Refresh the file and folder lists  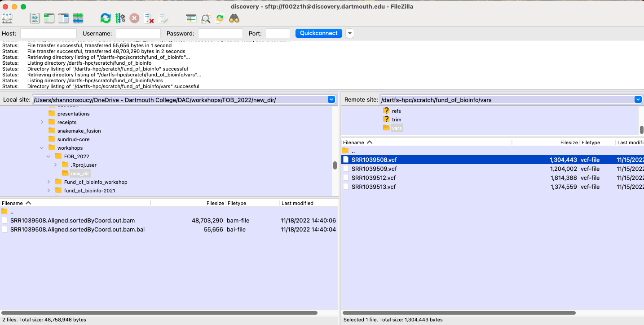[x=106, y=18]
